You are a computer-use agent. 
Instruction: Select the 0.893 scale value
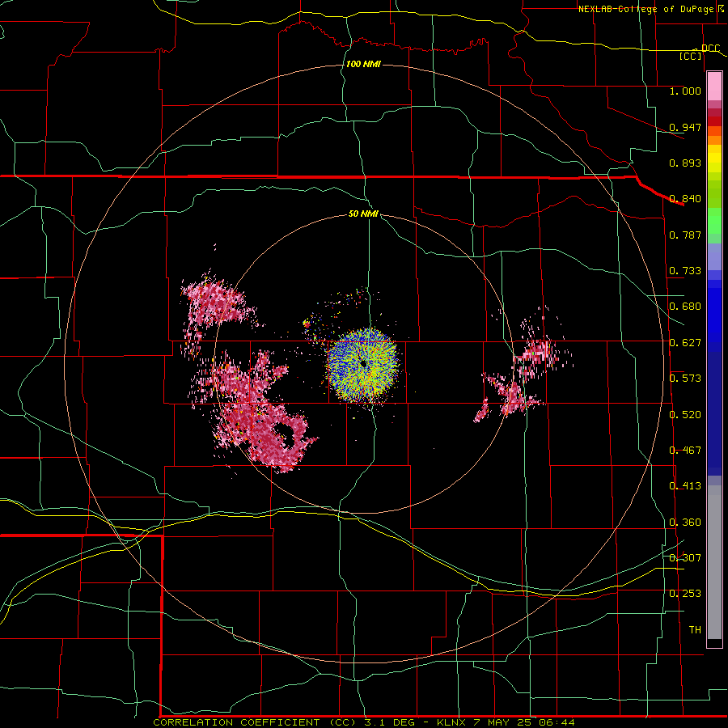(x=685, y=163)
